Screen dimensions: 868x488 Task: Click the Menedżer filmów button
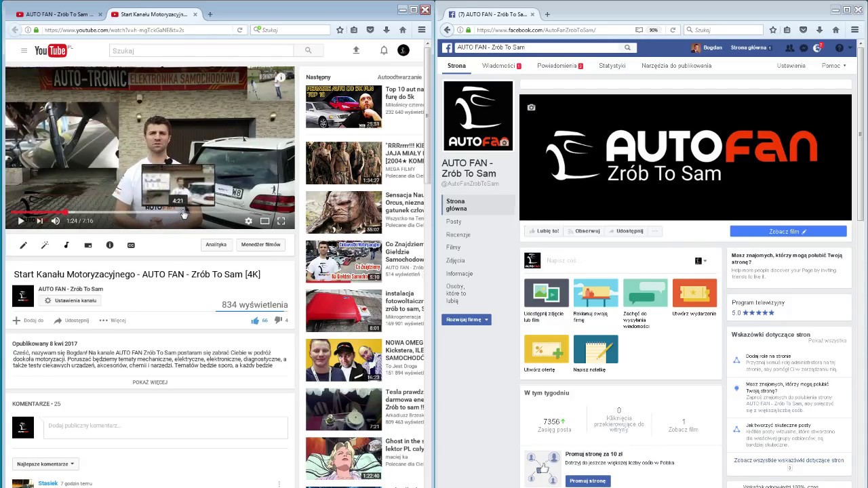coord(260,245)
